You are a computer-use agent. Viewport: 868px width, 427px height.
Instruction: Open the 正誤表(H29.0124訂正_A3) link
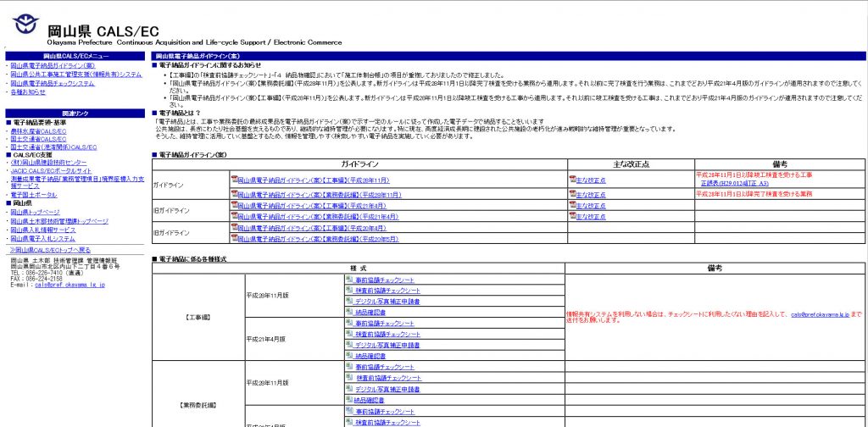coord(734,183)
